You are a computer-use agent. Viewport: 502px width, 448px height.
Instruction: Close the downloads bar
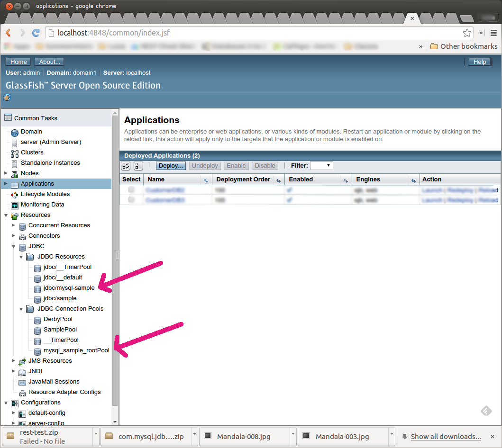pyautogui.click(x=493, y=437)
